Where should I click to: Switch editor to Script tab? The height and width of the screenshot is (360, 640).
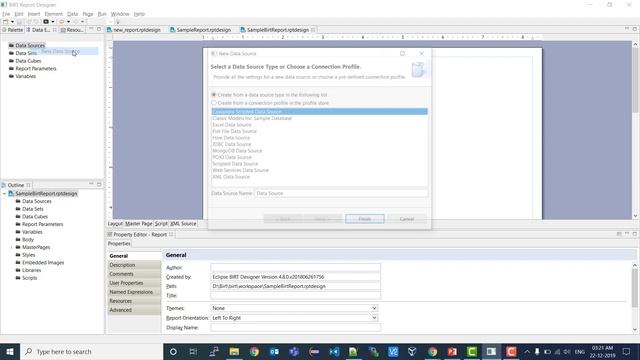pos(161,224)
